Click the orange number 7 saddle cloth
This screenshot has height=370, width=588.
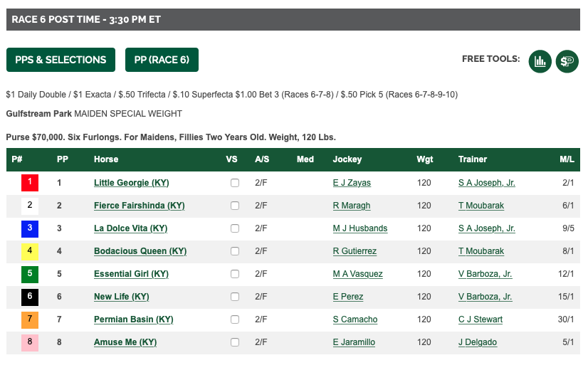tap(30, 319)
